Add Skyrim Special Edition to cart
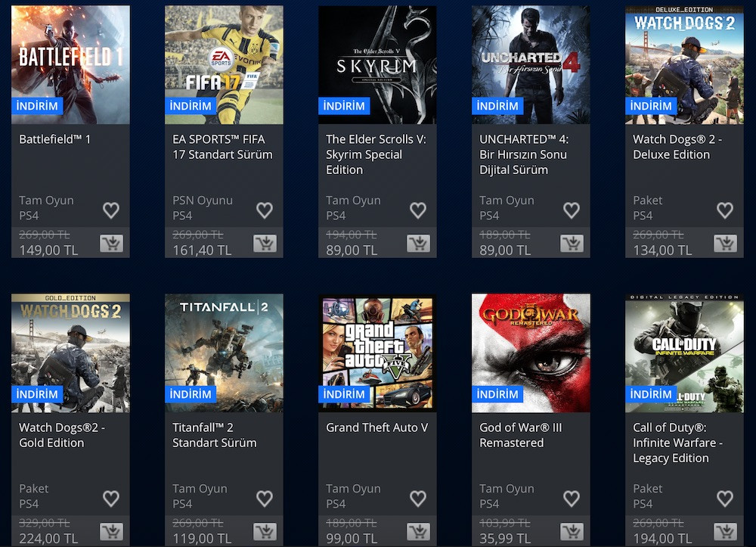 pyautogui.click(x=419, y=244)
